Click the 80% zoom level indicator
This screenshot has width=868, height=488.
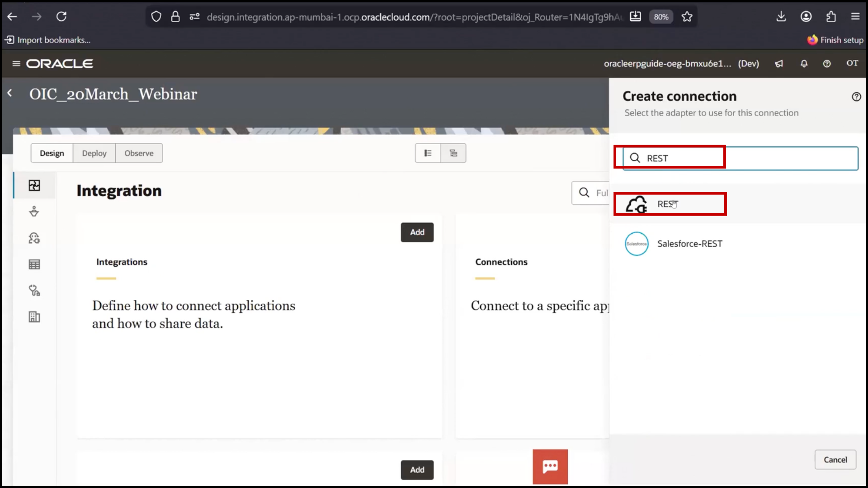(x=661, y=17)
